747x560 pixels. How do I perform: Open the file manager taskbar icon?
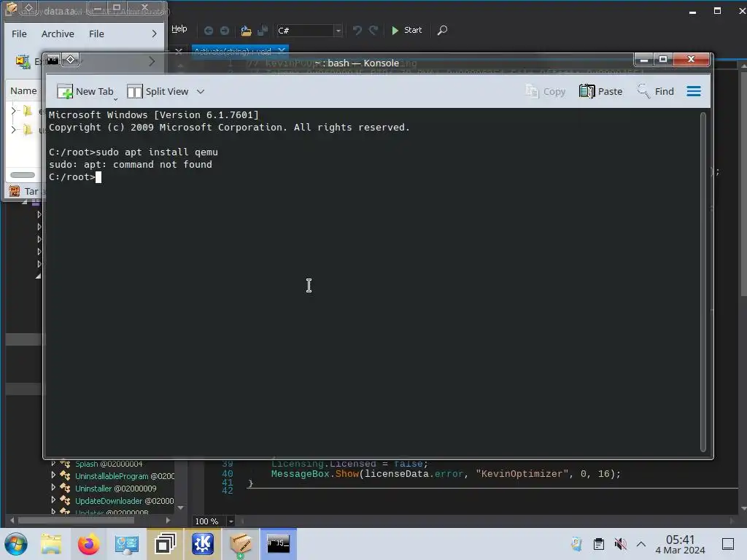pos(51,544)
